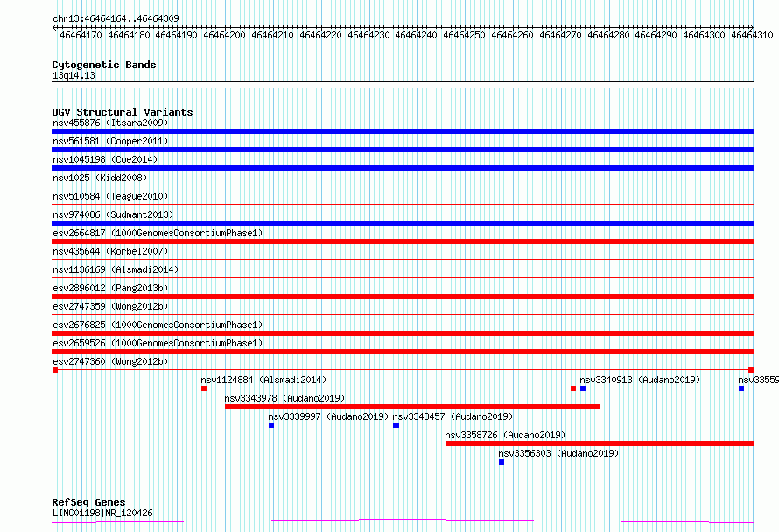Click the black cytogenetic band bar

click(x=403, y=85)
